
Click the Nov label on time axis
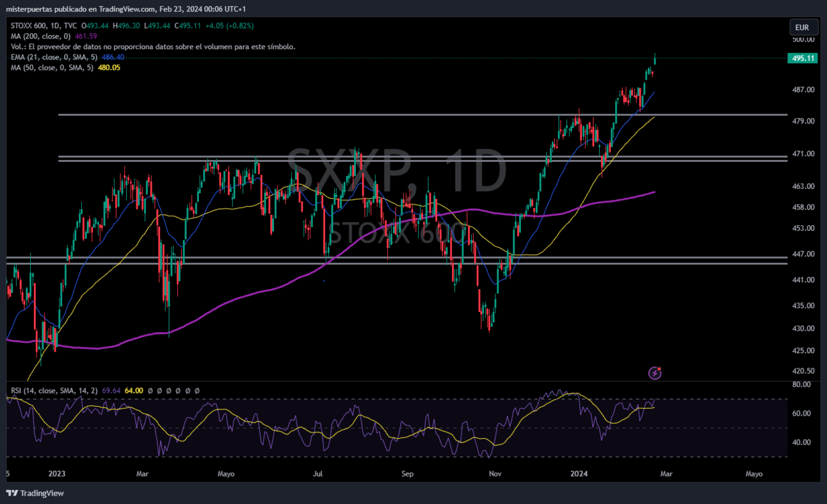(x=494, y=474)
